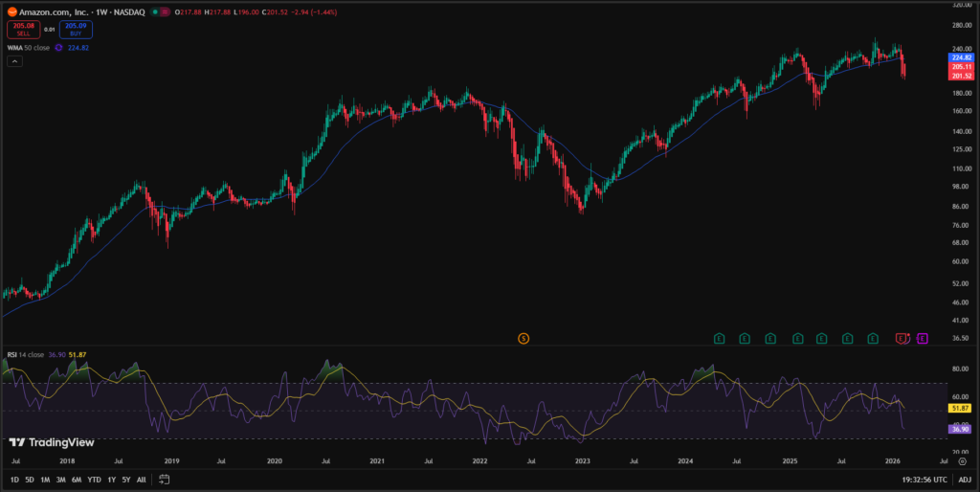Click the low value L196.00

(x=246, y=11)
